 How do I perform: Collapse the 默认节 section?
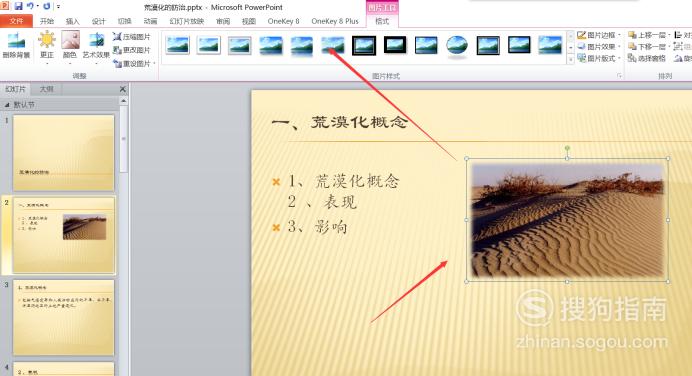tap(7, 105)
